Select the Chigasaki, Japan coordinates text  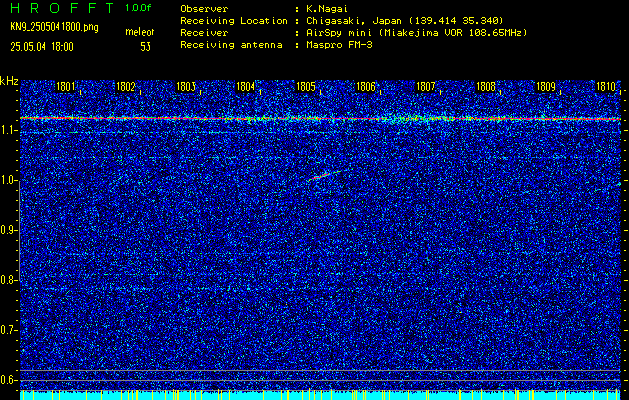pyautogui.click(x=404, y=20)
